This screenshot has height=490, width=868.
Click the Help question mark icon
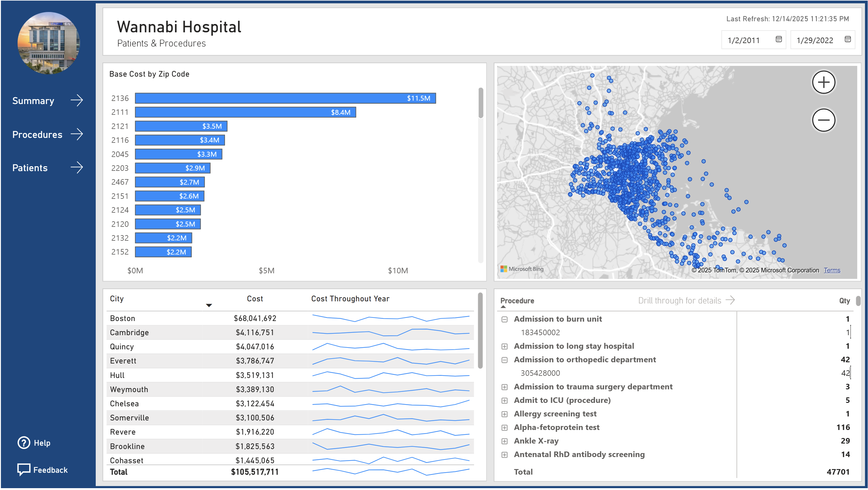[24, 443]
